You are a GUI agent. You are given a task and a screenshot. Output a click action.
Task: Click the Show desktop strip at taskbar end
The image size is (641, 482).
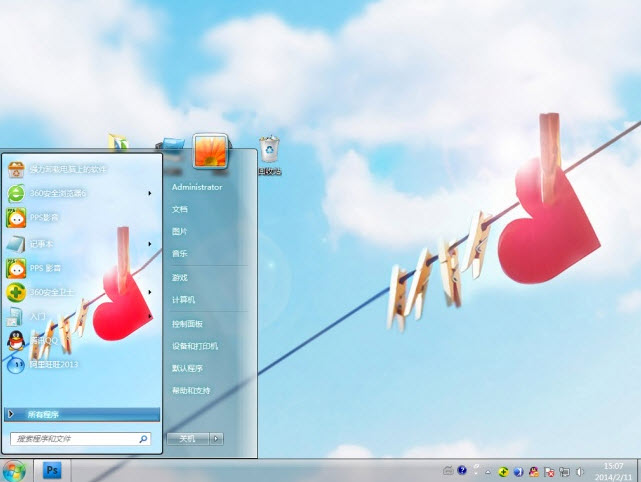(638, 471)
